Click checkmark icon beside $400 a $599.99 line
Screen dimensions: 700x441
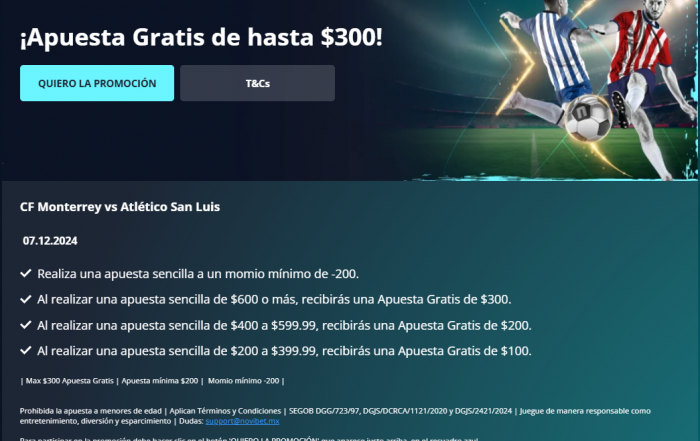tap(26, 325)
